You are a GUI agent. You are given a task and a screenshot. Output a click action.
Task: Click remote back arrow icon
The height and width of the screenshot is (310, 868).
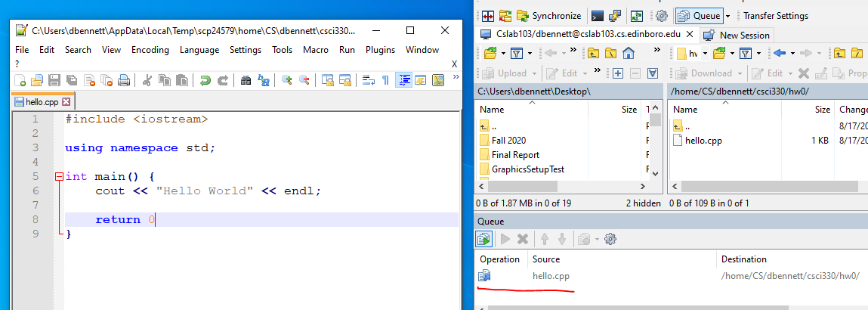780,54
